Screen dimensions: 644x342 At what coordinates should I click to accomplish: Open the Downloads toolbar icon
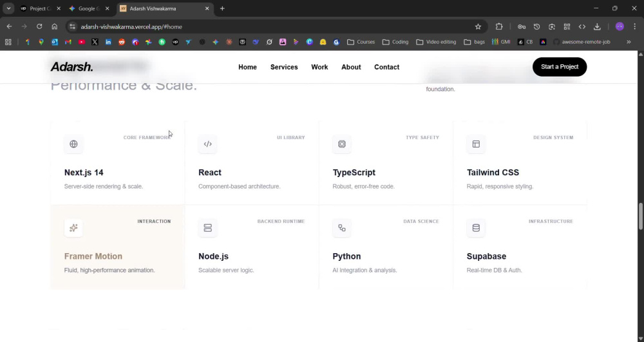pyautogui.click(x=597, y=26)
